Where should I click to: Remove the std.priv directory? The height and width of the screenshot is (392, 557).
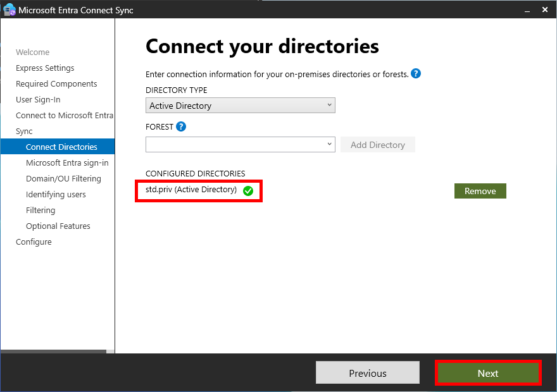pyautogui.click(x=480, y=190)
